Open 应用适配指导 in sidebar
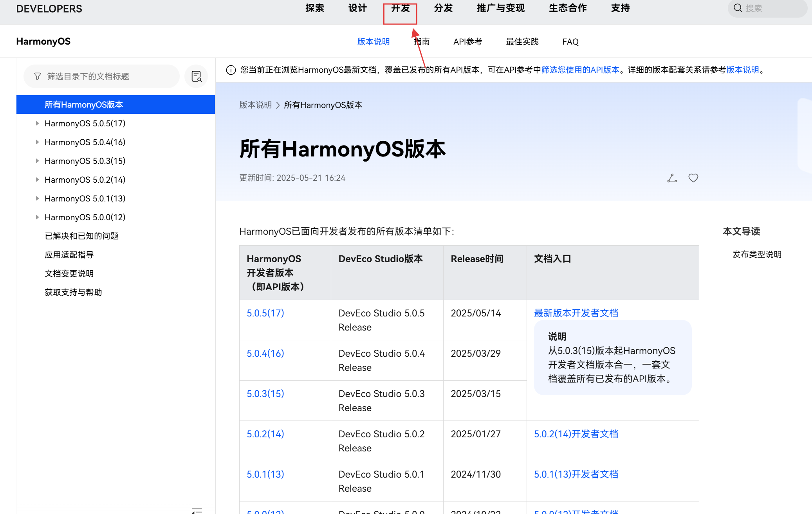 pyautogui.click(x=69, y=255)
